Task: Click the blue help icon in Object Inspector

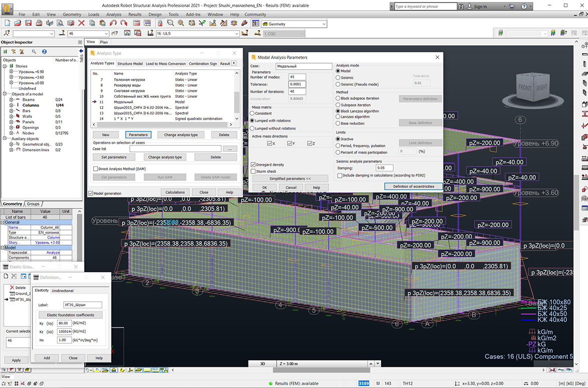Action: pyautogui.click(x=44, y=52)
